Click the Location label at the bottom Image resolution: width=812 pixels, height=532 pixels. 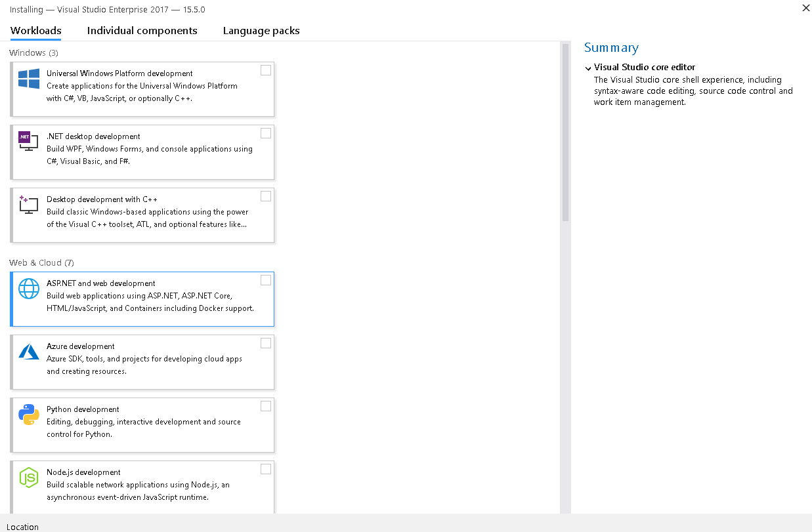point(23,527)
